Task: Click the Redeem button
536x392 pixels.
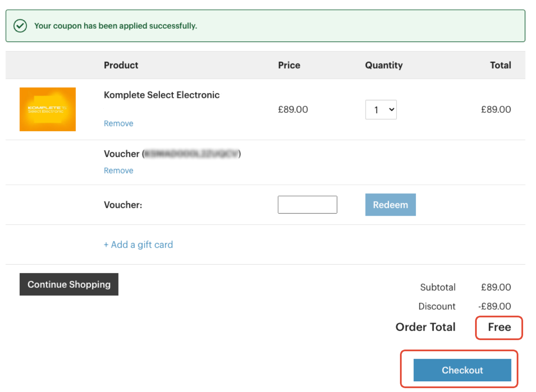Action: coord(391,205)
